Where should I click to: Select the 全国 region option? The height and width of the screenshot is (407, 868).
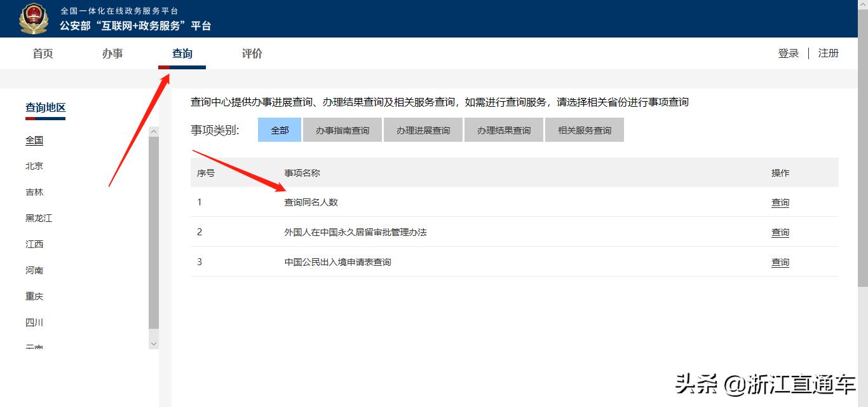click(34, 140)
